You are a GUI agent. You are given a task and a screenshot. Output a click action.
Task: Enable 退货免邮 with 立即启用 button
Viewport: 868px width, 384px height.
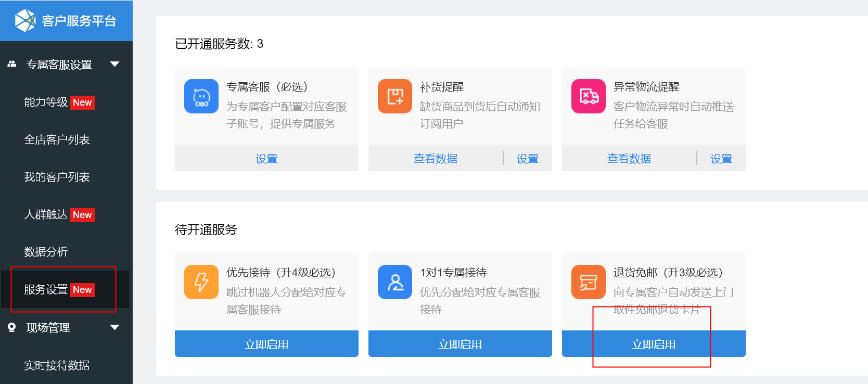point(654,344)
